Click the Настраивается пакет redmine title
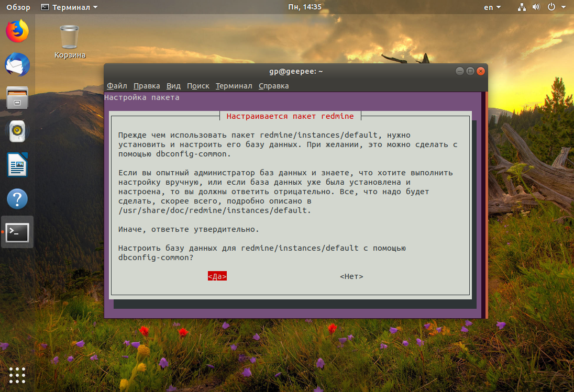The height and width of the screenshot is (392, 574). coord(290,116)
